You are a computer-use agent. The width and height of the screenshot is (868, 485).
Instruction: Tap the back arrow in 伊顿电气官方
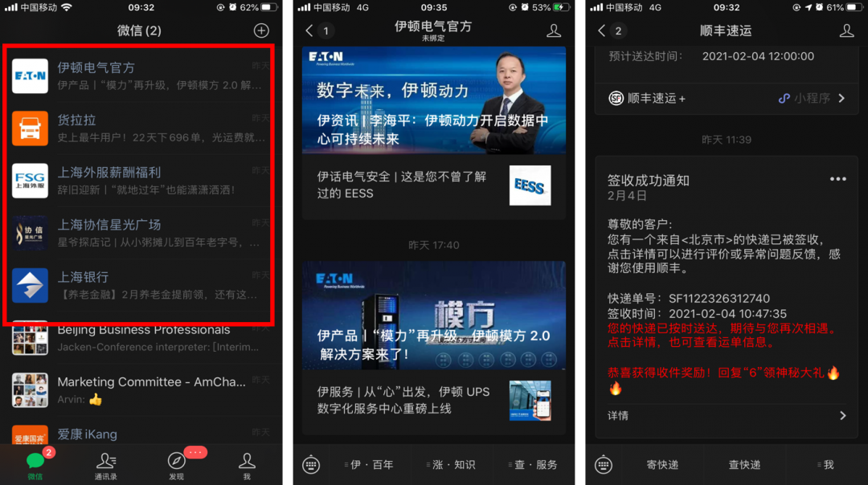[x=309, y=30]
